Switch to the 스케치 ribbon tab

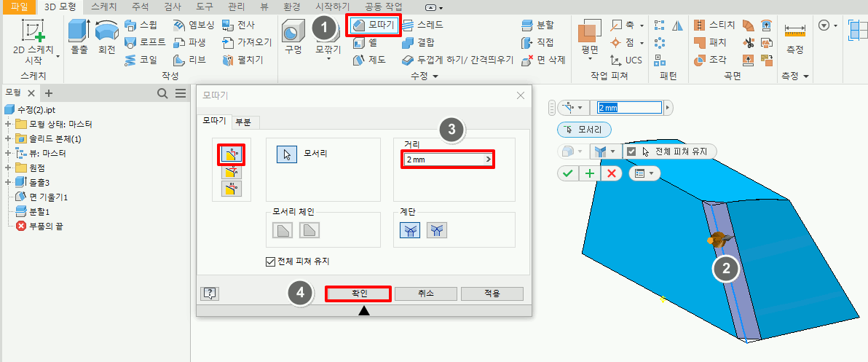pos(103,7)
